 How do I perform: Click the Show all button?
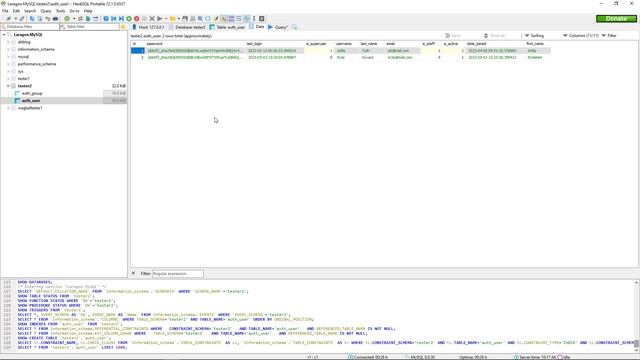coord(494,36)
